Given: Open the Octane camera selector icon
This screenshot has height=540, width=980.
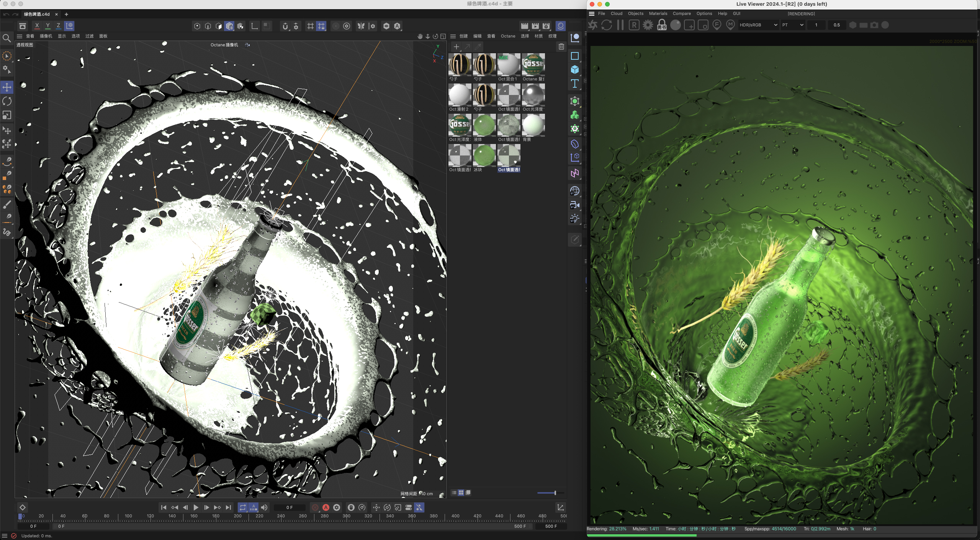Looking at the screenshot, I should 247,45.
